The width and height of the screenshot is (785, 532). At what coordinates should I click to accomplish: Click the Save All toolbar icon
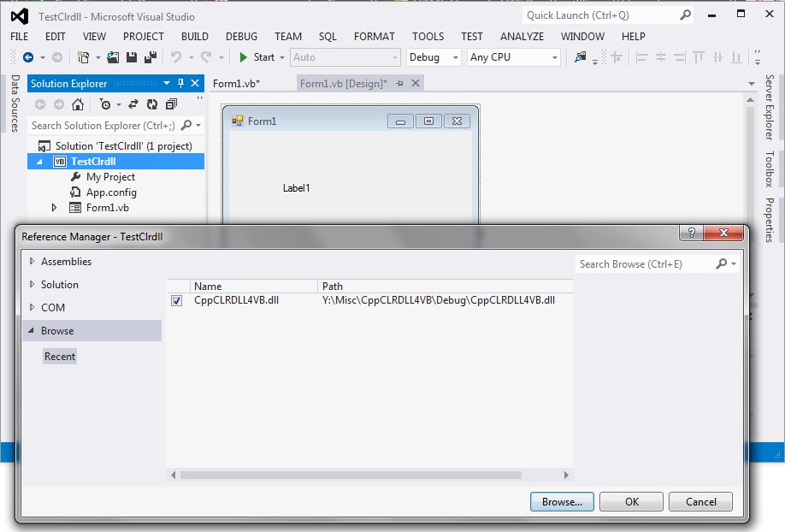(152, 56)
